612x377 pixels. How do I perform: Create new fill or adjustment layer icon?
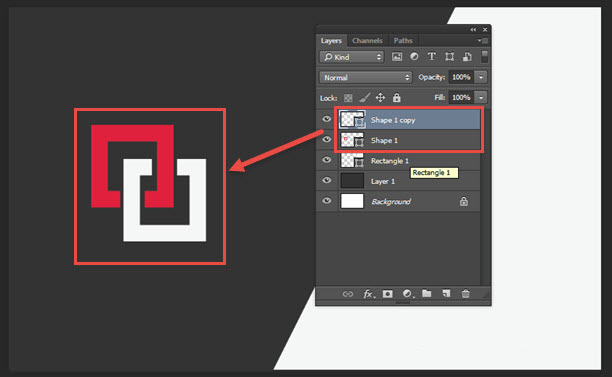(407, 294)
